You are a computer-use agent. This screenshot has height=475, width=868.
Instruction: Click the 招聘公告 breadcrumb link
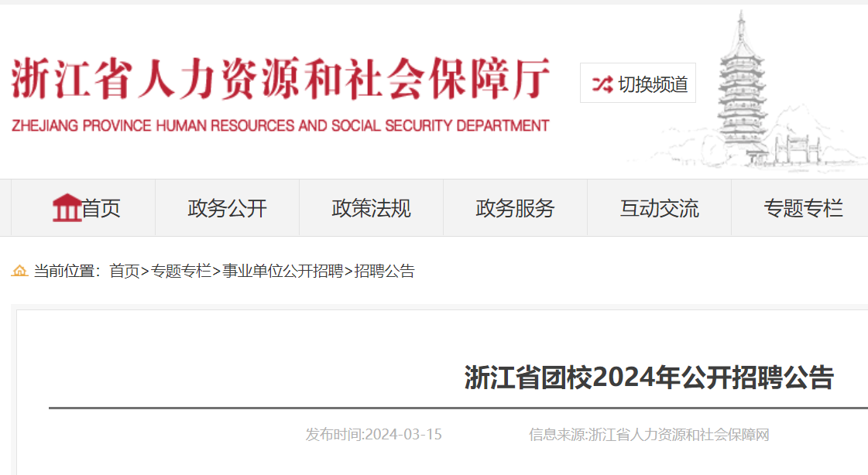384,271
